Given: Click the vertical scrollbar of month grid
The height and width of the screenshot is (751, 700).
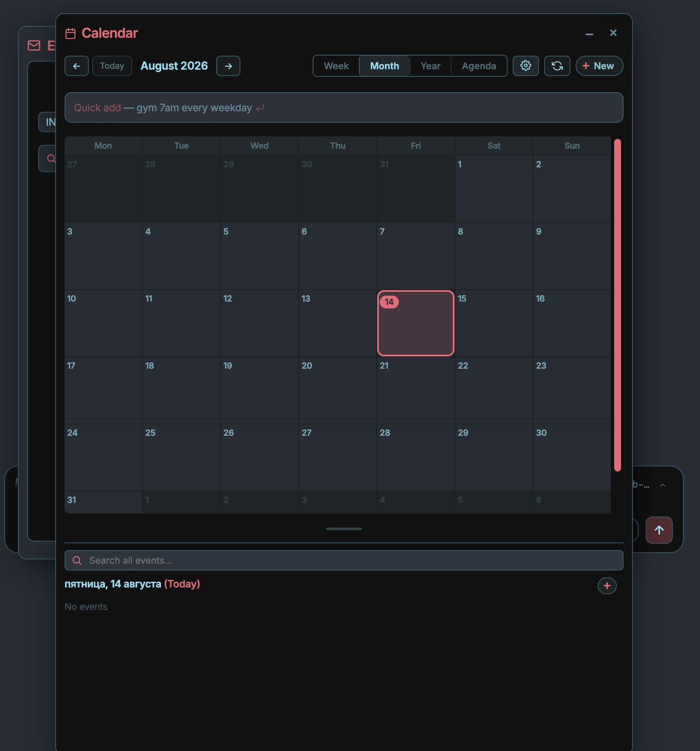Looking at the screenshot, I should (x=617, y=305).
